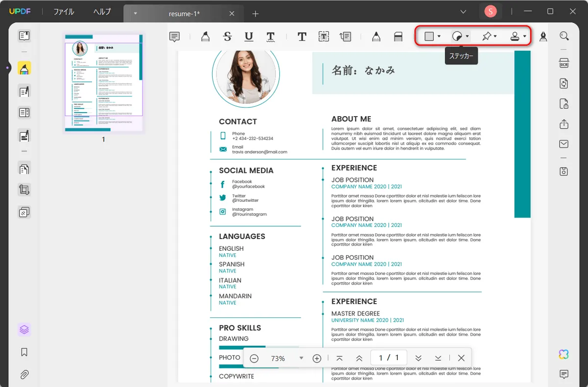The height and width of the screenshot is (387, 588).
Task: Expand the title bar chevron menu
Action: click(463, 11)
